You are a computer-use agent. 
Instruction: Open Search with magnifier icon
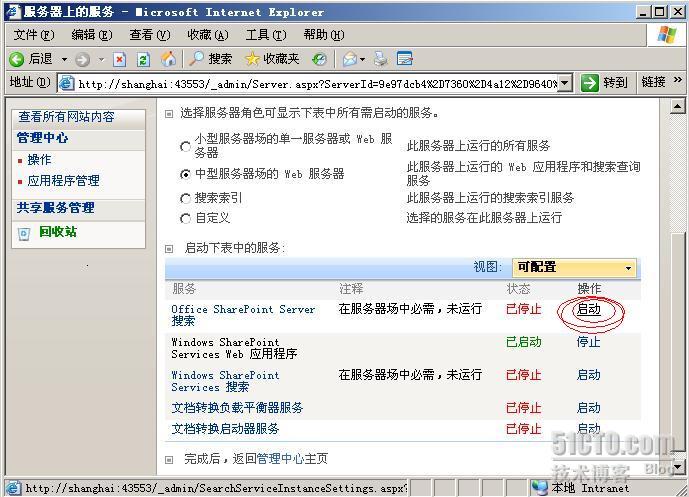(196, 58)
